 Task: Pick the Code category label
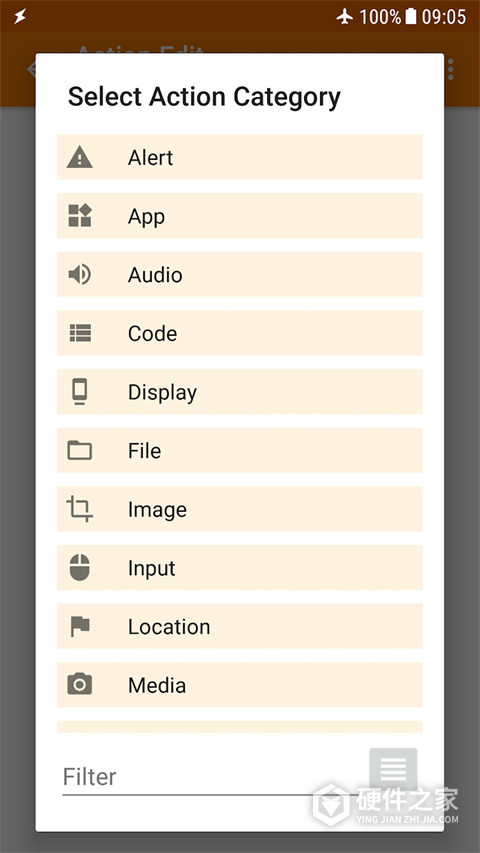click(x=152, y=333)
